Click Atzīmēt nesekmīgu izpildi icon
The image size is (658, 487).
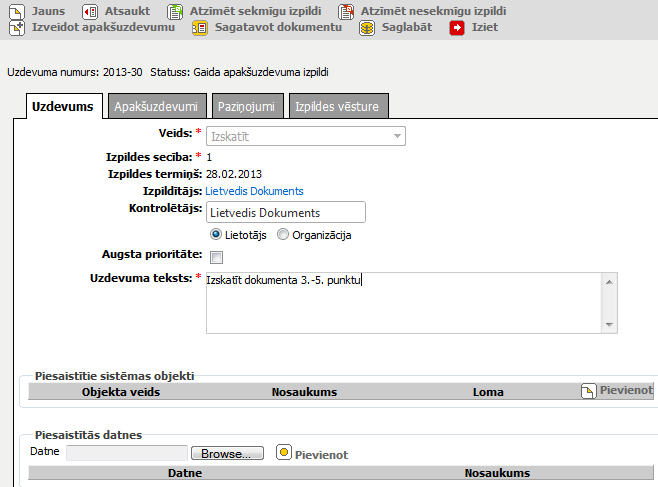tap(346, 11)
